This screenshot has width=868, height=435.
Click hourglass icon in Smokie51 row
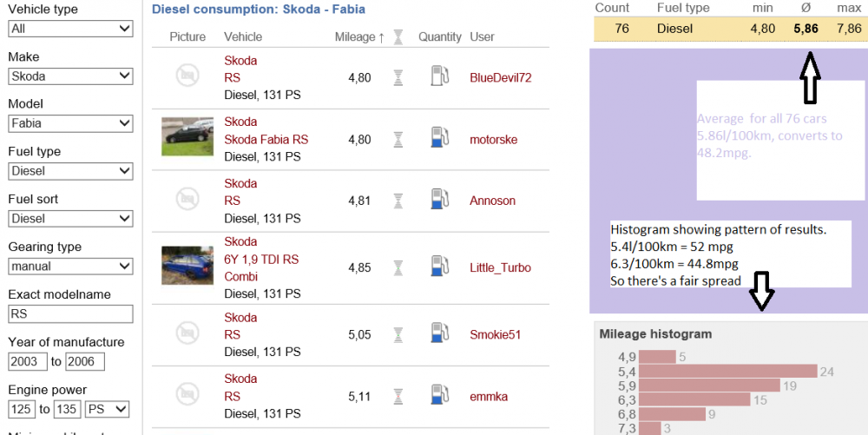pos(398,335)
